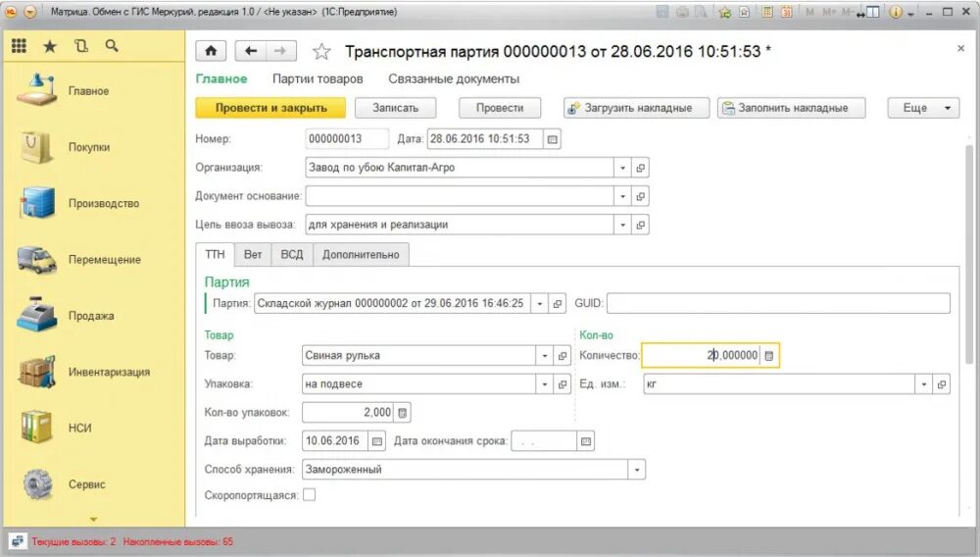Open favorites star in left panel
Image resolution: width=980 pixels, height=557 pixels.
click(50, 46)
